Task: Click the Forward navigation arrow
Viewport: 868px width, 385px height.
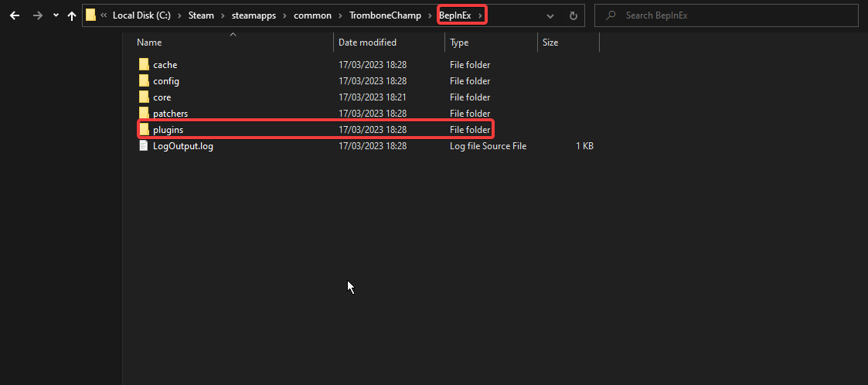Action: point(37,15)
